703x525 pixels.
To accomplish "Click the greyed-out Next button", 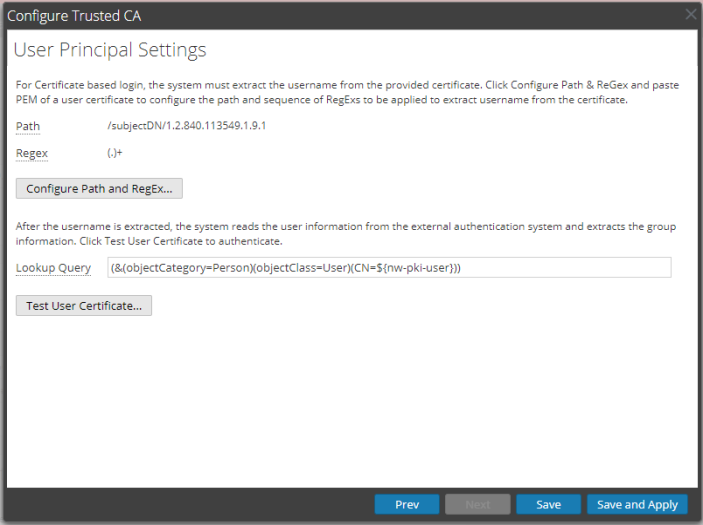I will 478,504.
